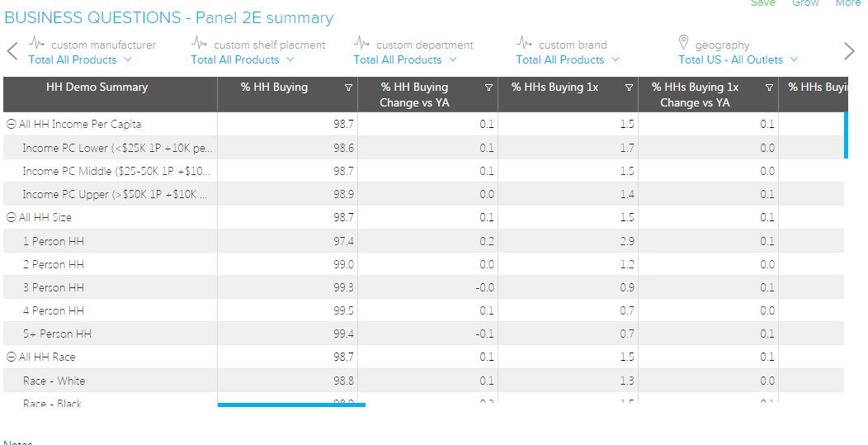Image resolution: width=868 pixels, height=445 pixels.
Task: Click the geography location pin icon
Action: tap(683, 43)
